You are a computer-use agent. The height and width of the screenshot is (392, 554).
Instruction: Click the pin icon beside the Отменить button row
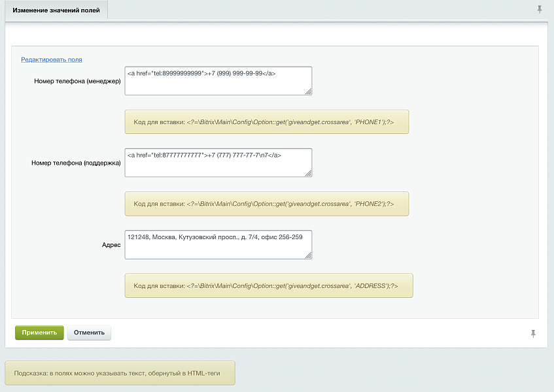pyautogui.click(x=533, y=334)
